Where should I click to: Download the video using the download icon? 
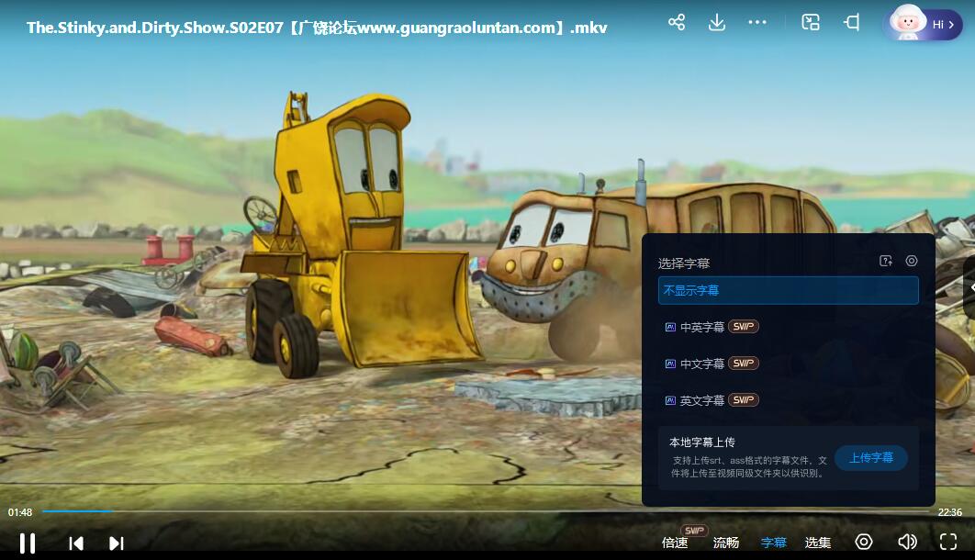click(x=717, y=22)
